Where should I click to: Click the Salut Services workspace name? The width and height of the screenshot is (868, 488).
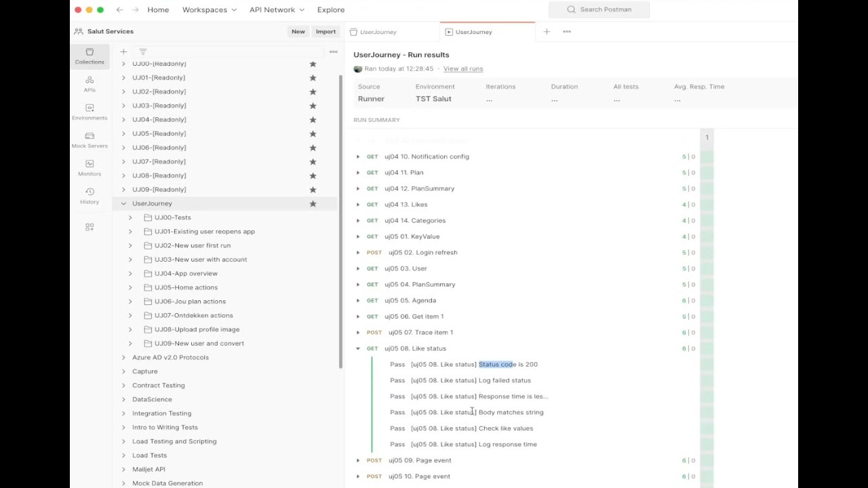[111, 31]
